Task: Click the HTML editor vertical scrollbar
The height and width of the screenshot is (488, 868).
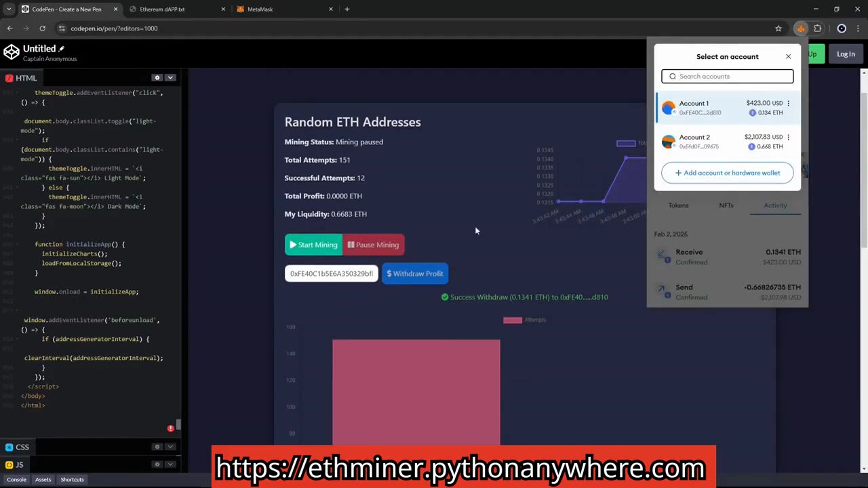Action: pos(178,425)
